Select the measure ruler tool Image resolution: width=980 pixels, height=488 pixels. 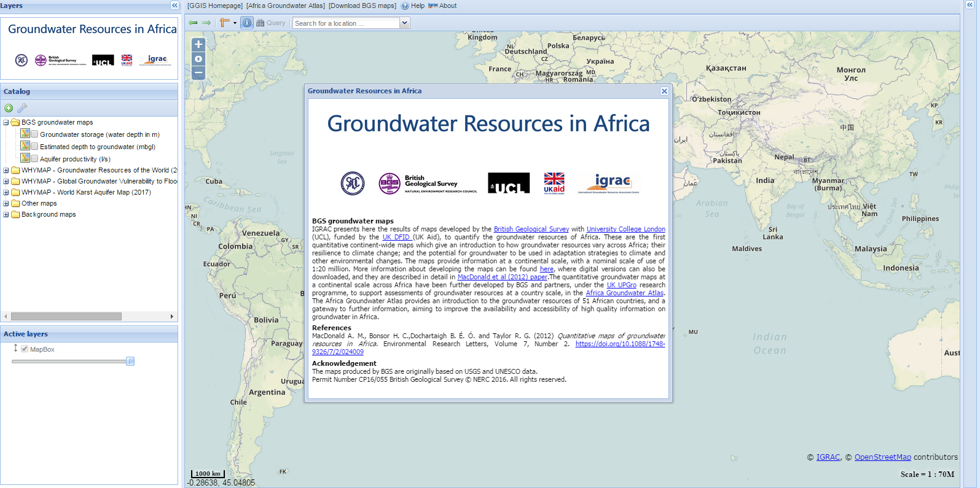tap(224, 23)
